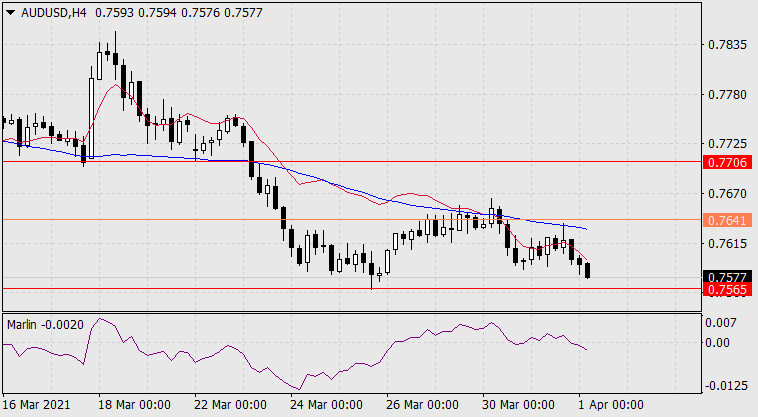Click the tallest white candle on 18 Mar
Screen dimensions: 758x417
(91, 117)
